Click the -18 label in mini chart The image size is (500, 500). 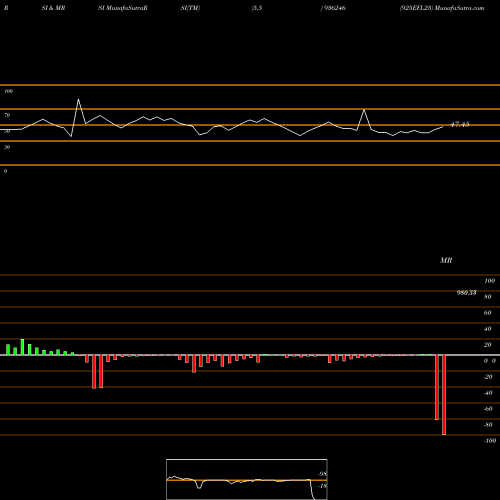pos(322,486)
